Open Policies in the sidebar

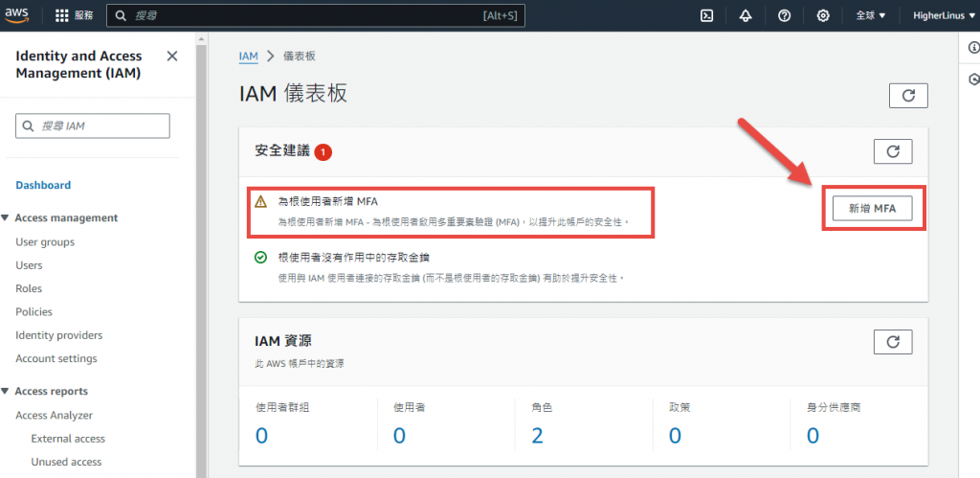(x=33, y=311)
